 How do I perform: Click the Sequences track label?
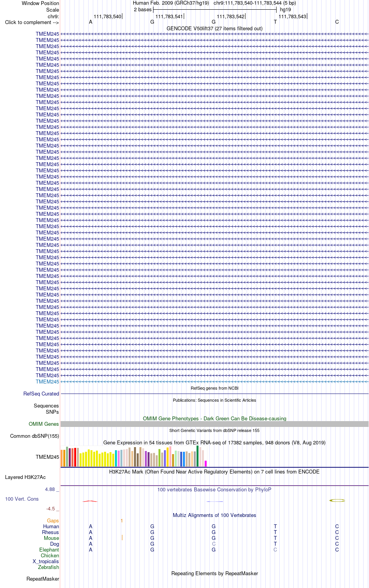coord(46,406)
